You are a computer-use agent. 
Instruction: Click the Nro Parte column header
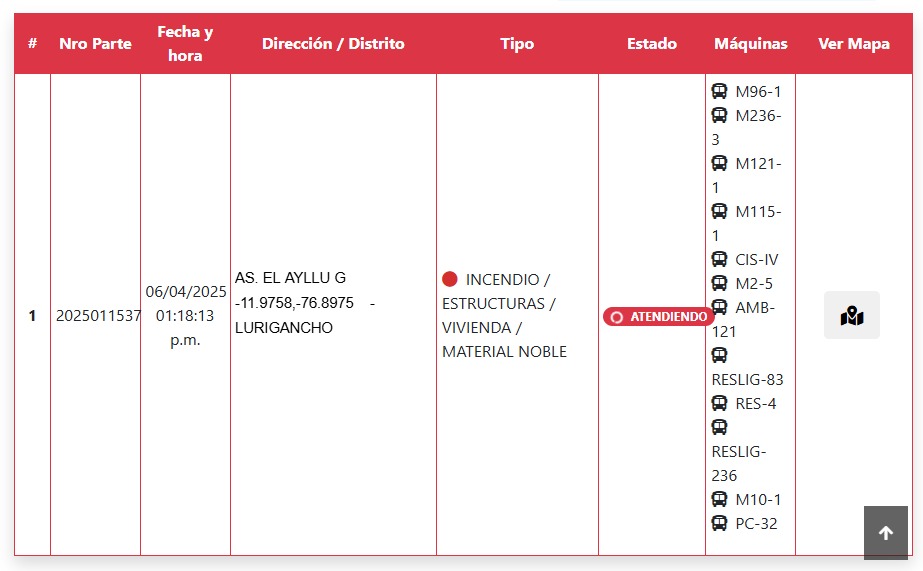tap(95, 44)
